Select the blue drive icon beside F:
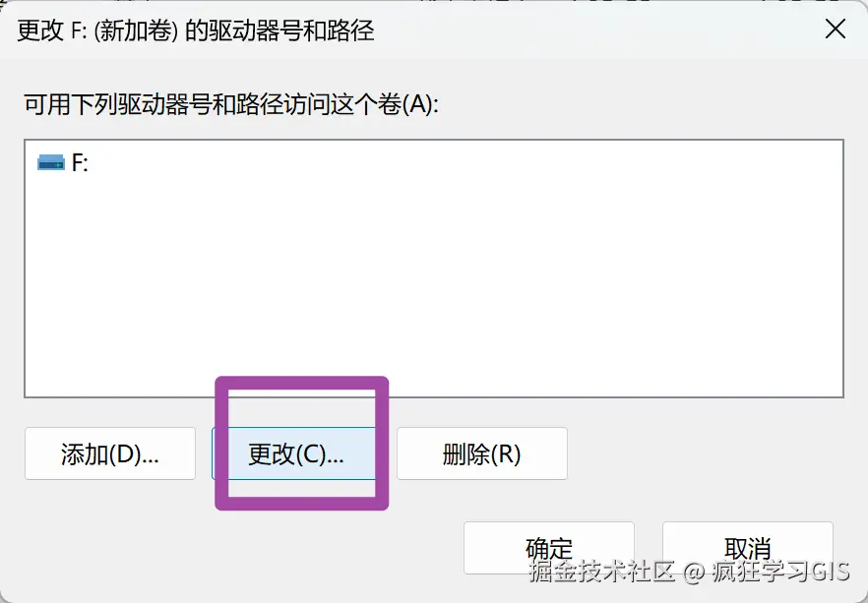The height and width of the screenshot is (603, 868). tap(51, 162)
